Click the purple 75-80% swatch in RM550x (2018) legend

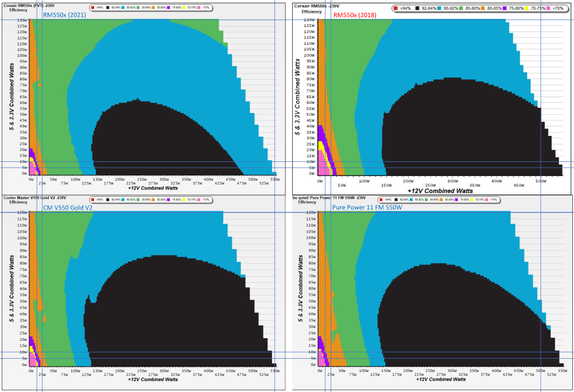[x=505, y=8]
